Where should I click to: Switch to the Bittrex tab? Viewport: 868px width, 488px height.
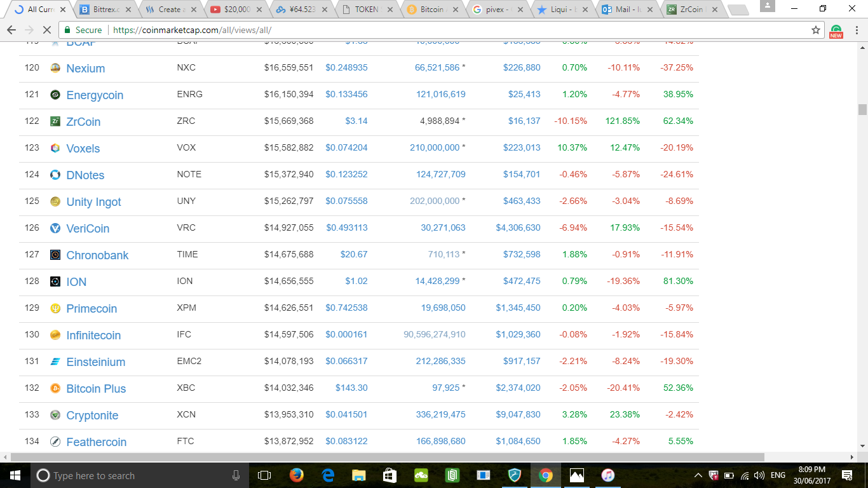pos(104,10)
